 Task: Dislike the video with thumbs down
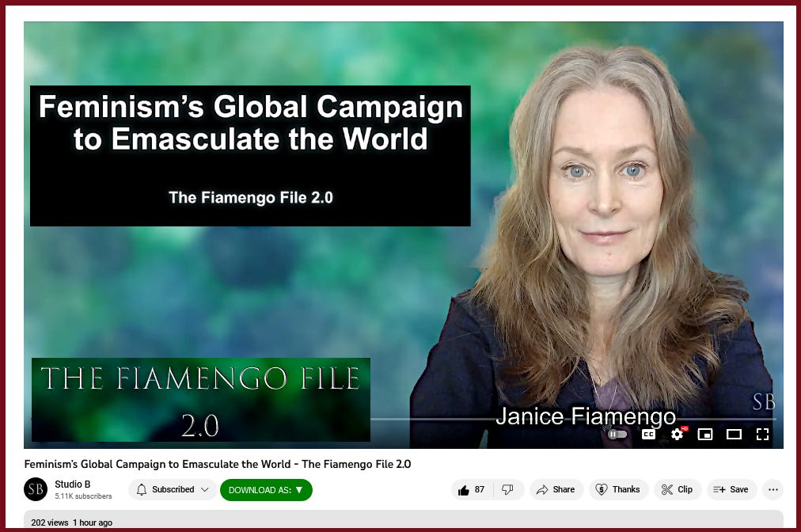click(x=508, y=489)
